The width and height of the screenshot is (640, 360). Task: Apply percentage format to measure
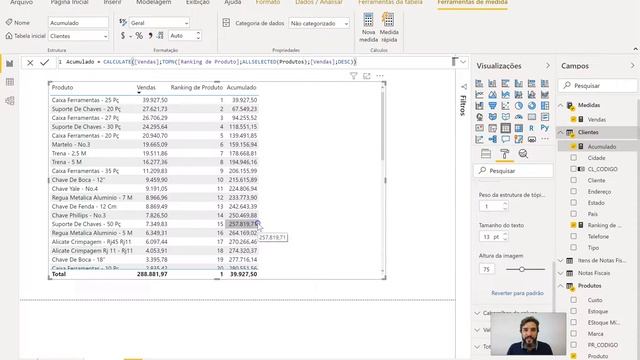click(x=139, y=36)
